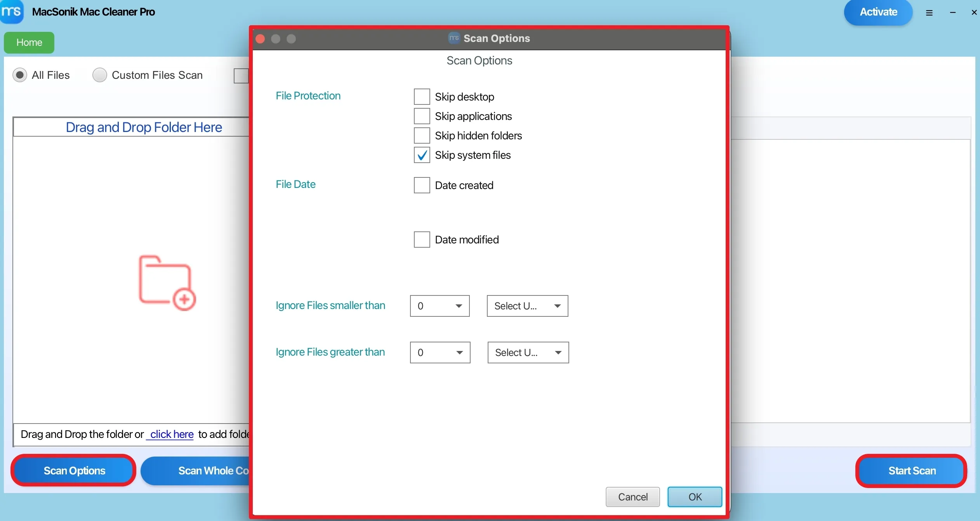Expand smaller-than size value dropdown
Screen dimensions: 980x521
click(x=440, y=306)
